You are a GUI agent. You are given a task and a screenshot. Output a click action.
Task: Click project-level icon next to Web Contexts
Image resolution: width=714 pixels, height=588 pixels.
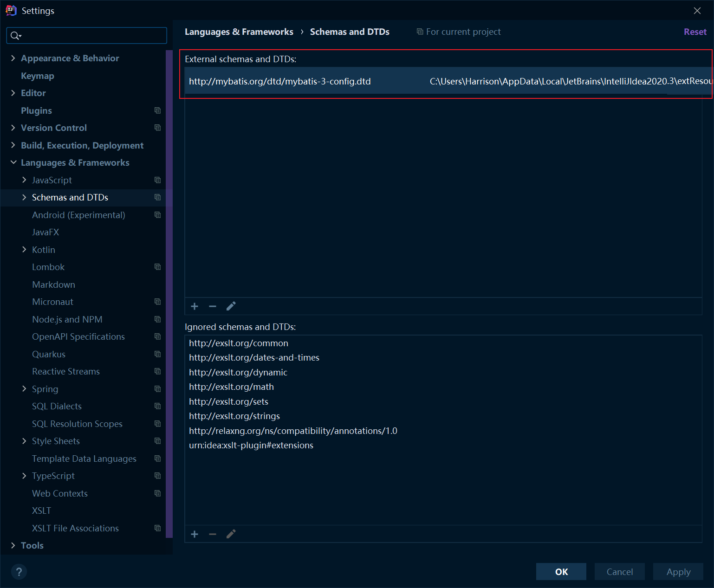pos(158,493)
